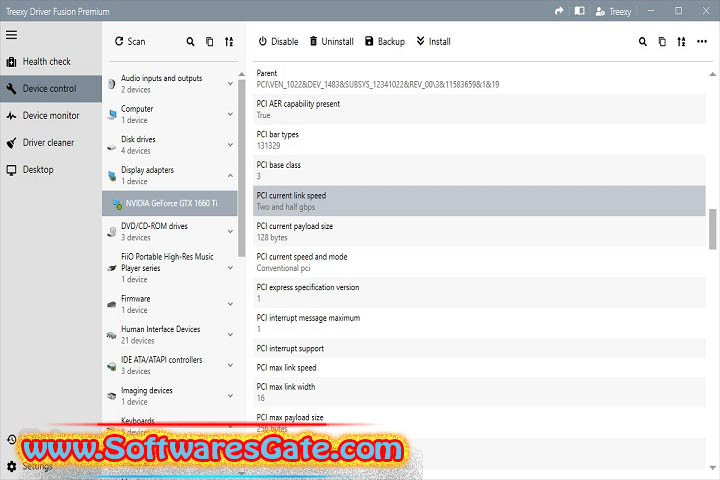Select the PCI base class row
This screenshot has height=480, width=720.
tap(479, 170)
